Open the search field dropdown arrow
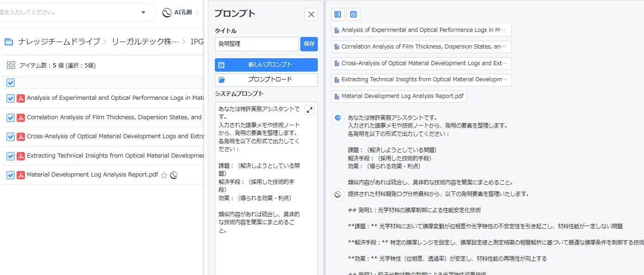 point(143,12)
